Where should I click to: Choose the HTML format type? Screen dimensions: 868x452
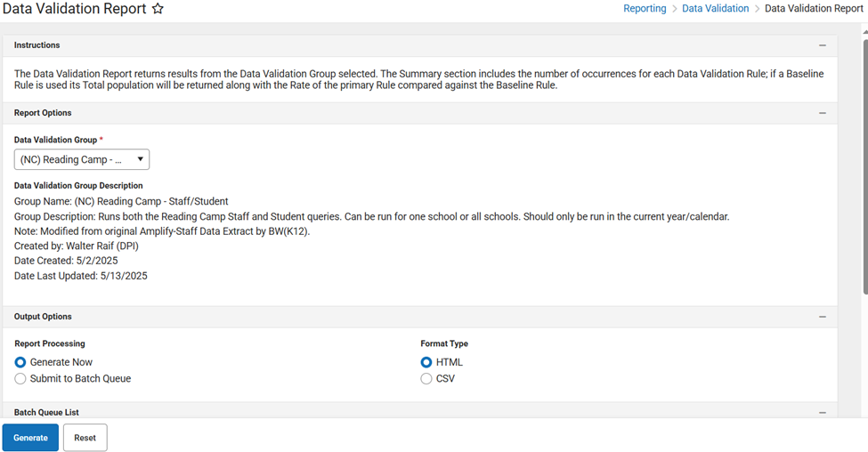point(427,362)
